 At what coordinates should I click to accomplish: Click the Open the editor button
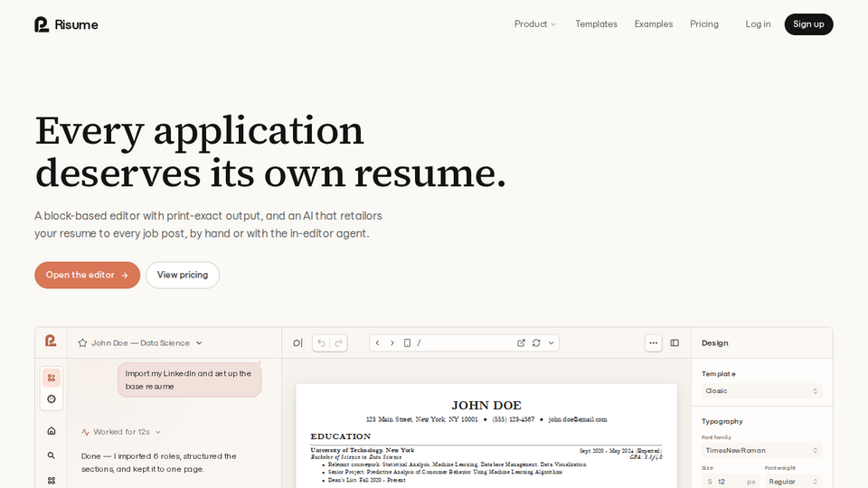click(x=87, y=275)
